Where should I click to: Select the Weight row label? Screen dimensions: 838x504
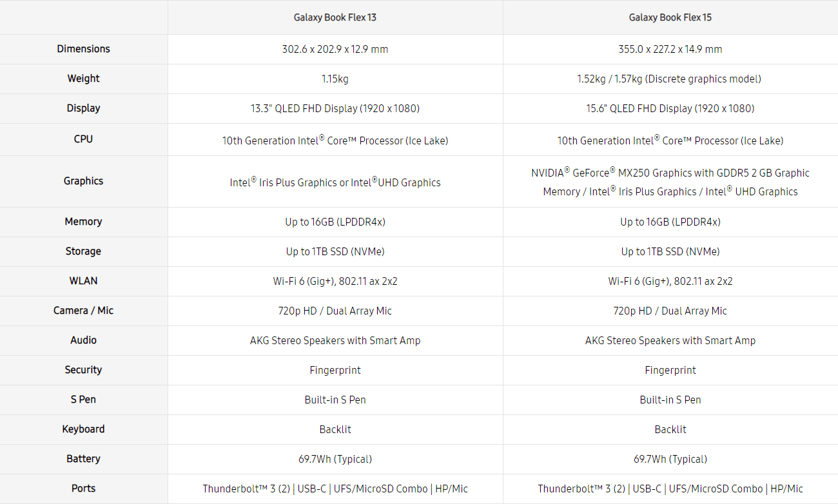pos(83,79)
